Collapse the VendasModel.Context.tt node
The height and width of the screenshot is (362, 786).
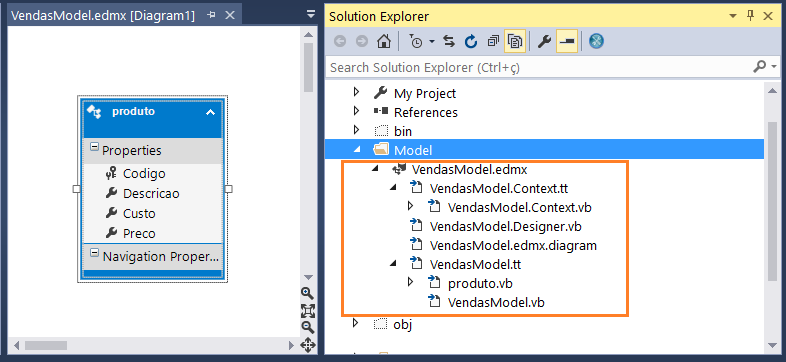(394, 188)
